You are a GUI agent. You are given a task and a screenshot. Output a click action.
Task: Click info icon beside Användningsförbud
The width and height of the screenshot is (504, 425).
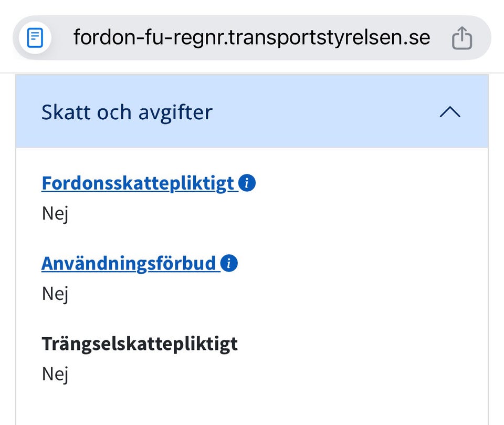pos(229,263)
